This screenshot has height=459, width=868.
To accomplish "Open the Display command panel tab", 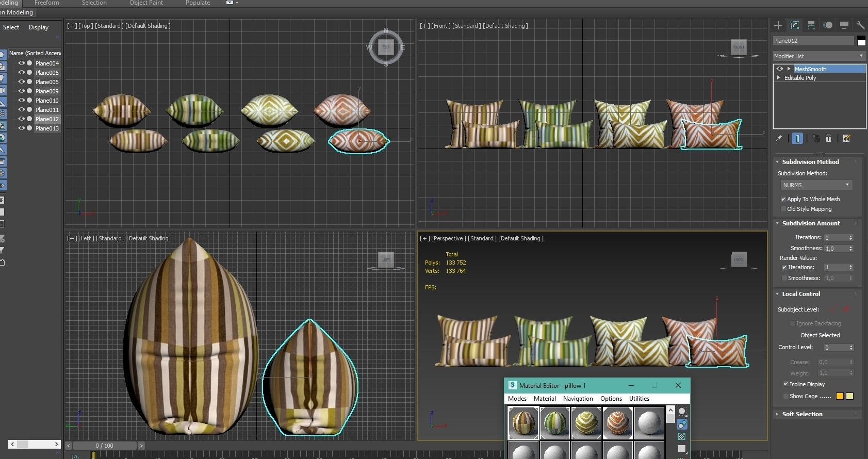I will 844,25.
